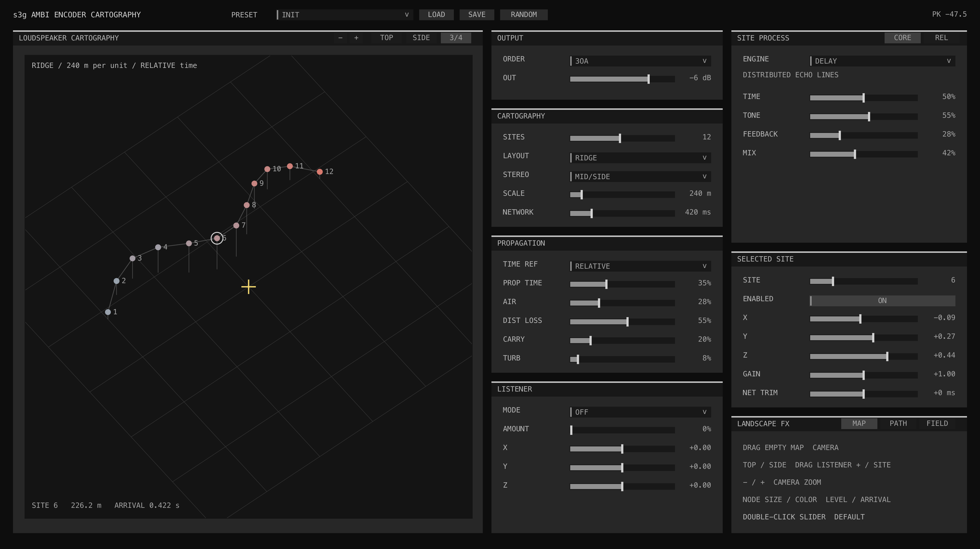980x549 pixels.
Task: Adjust the selected site Z slider
Action: click(864, 357)
